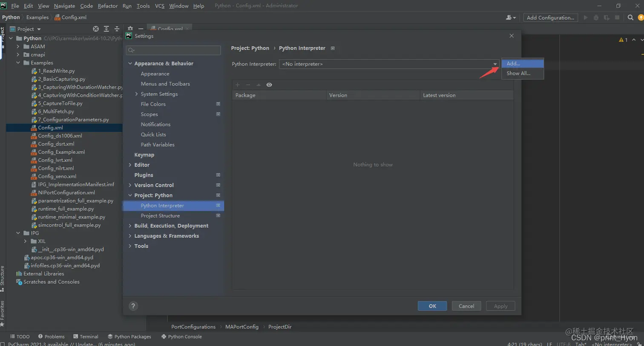Click the warning indicator showing 1 problem
The image size is (644, 346).
click(x=623, y=40)
